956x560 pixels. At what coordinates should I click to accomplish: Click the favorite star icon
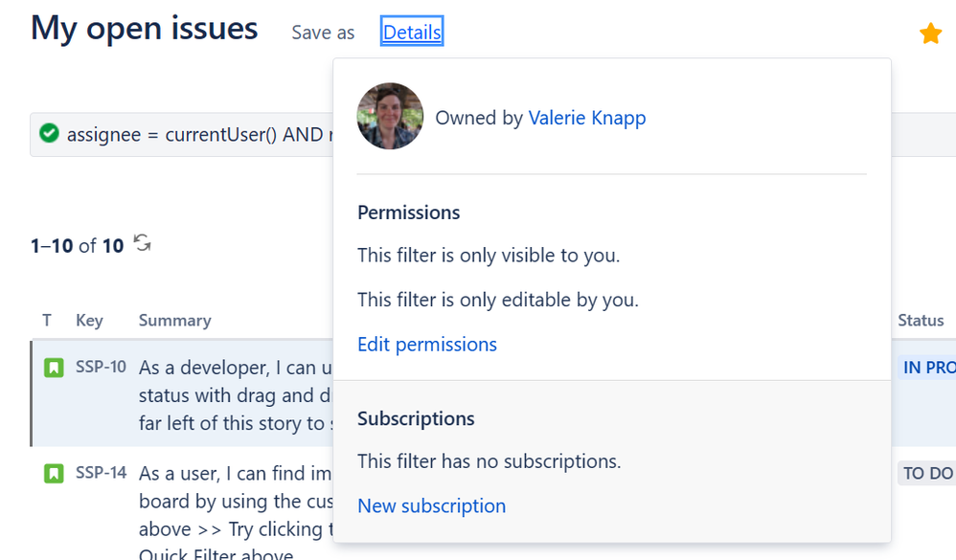930,34
